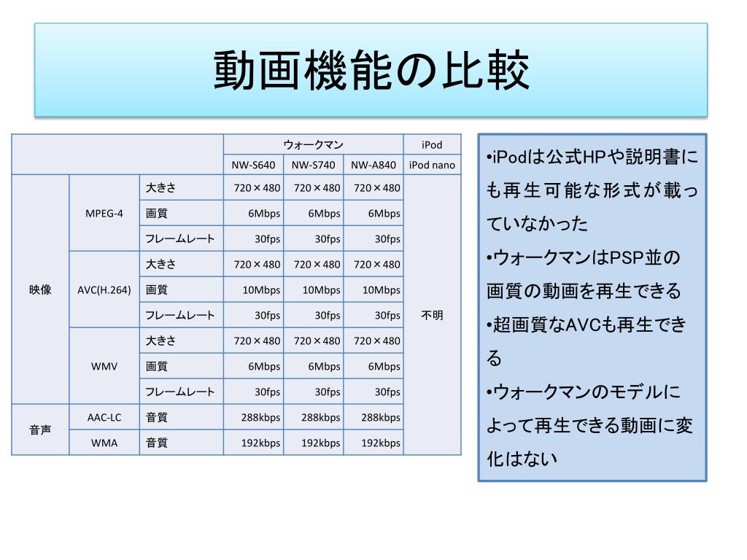Click the WMA codec cell

pos(104,443)
